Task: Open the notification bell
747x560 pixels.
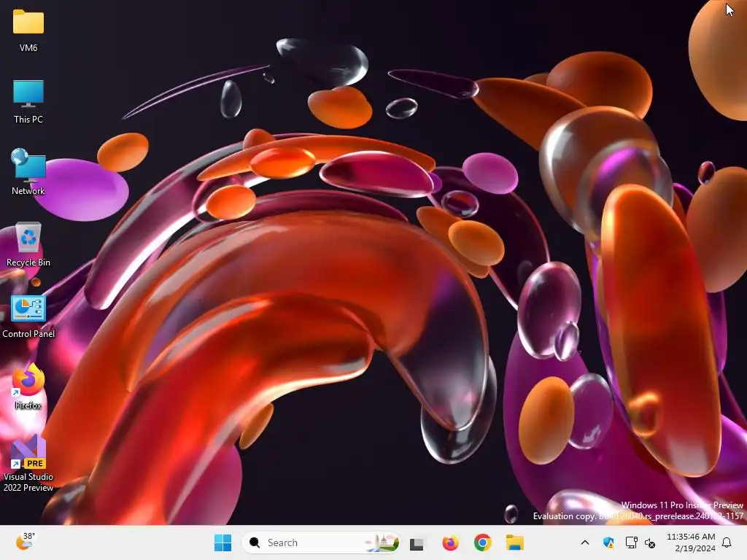Action: 727,542
